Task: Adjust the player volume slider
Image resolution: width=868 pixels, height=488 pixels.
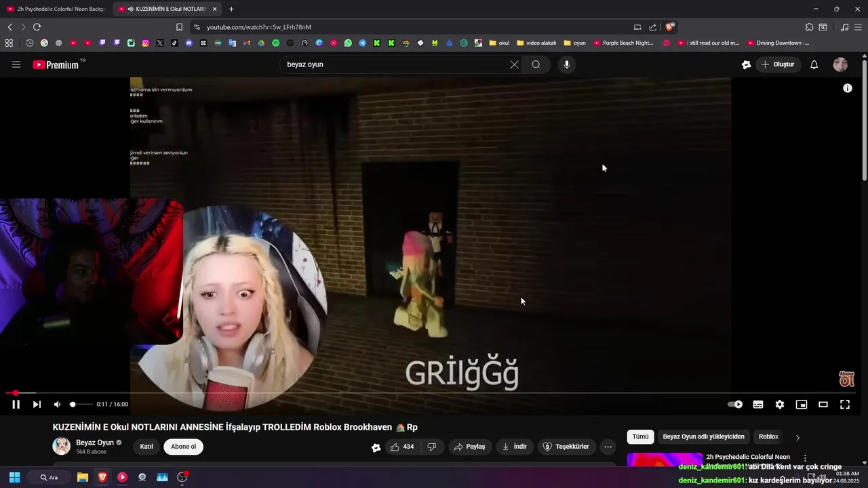Action: tap(81, 405)
